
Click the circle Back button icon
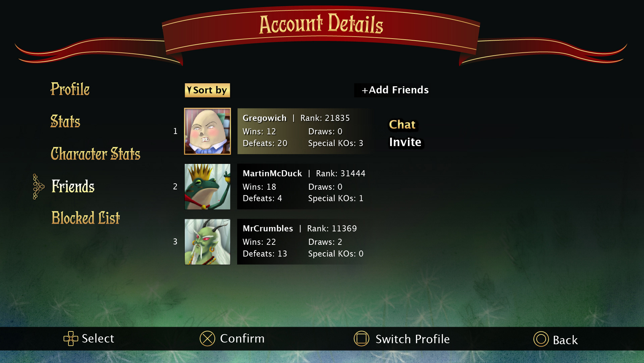click(x=541, y=339)
